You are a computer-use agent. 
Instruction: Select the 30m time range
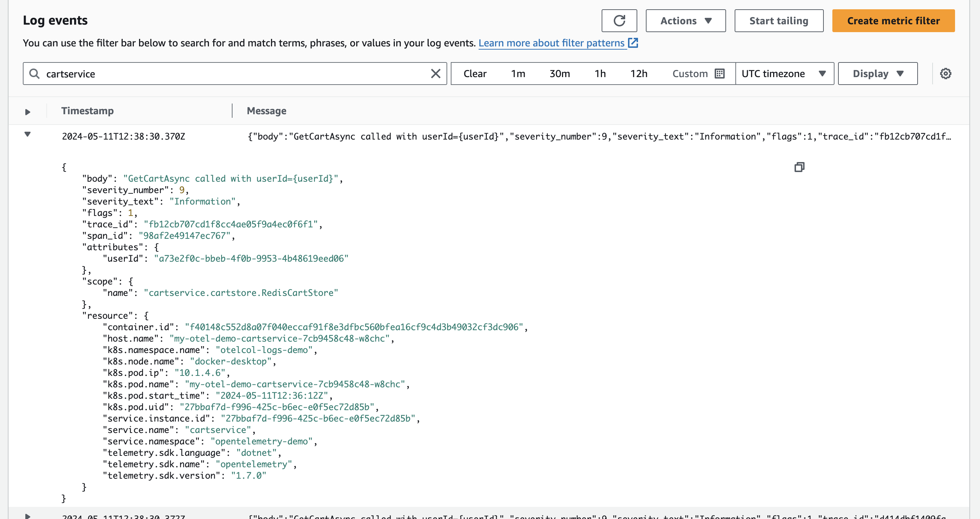click(560, 74)
